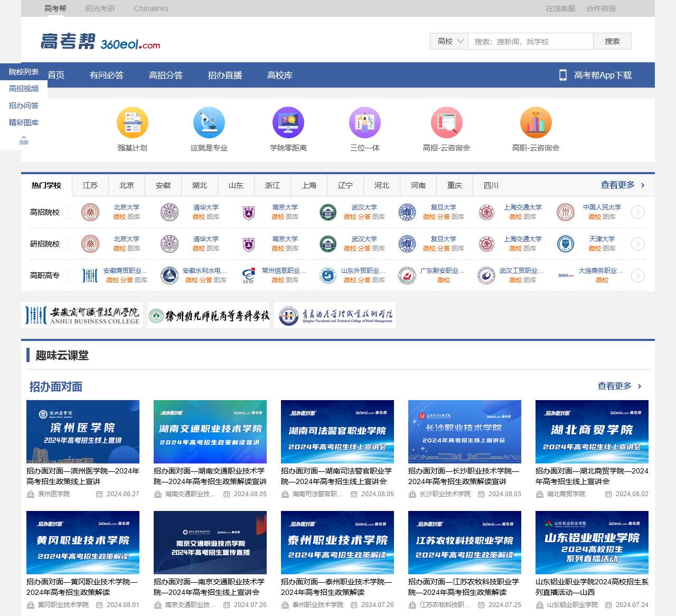Open 招办直播 in navigation bar
676x616 pixels.
(225, 75)
